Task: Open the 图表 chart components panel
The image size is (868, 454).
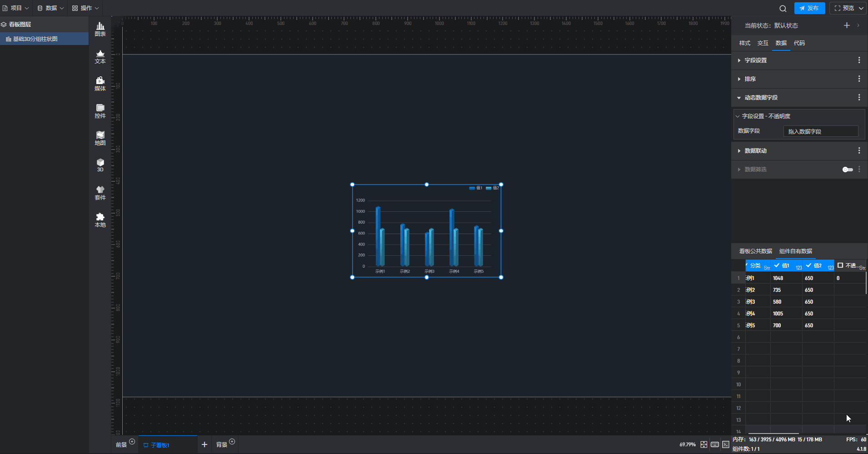Action: 100,29
